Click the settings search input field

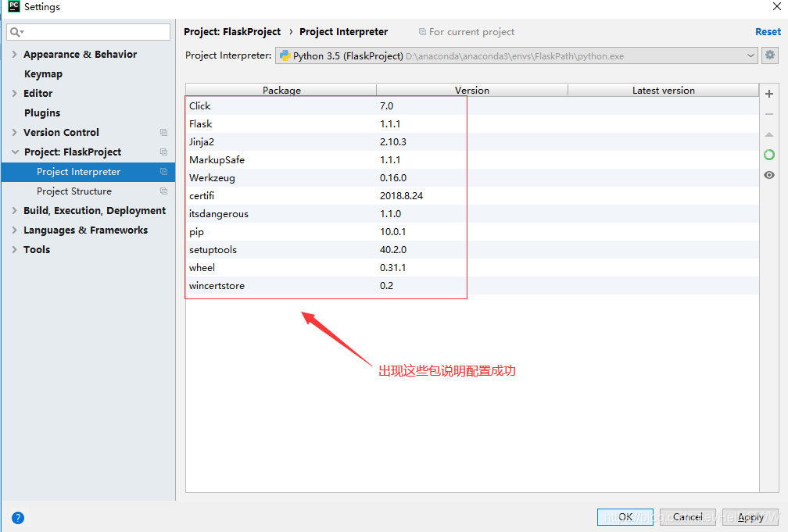88,32
